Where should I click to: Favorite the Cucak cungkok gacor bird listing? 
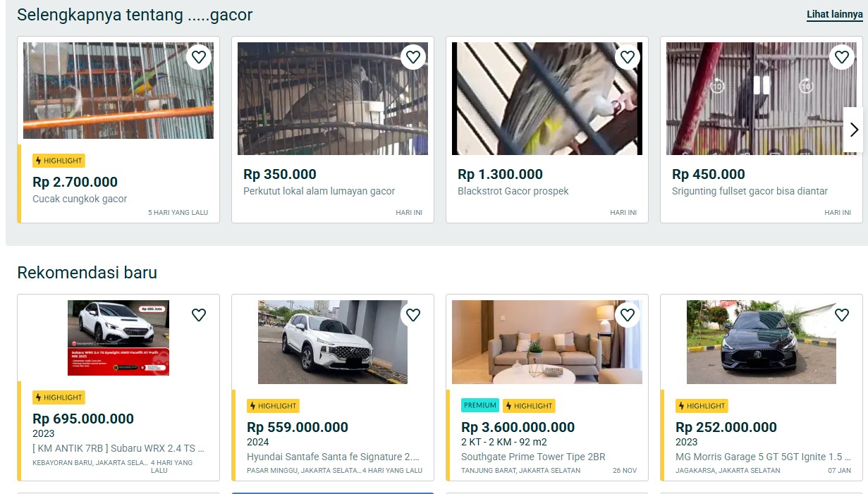click(198, 56)
